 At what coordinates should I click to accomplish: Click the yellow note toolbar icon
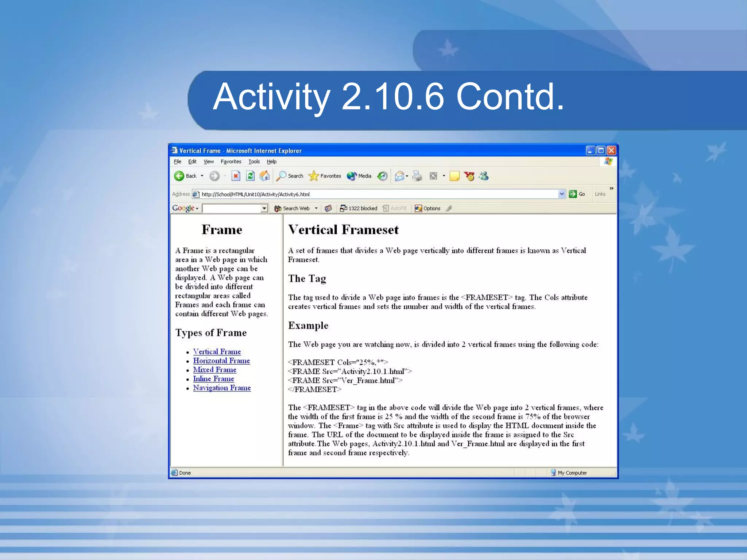(454, 176)
